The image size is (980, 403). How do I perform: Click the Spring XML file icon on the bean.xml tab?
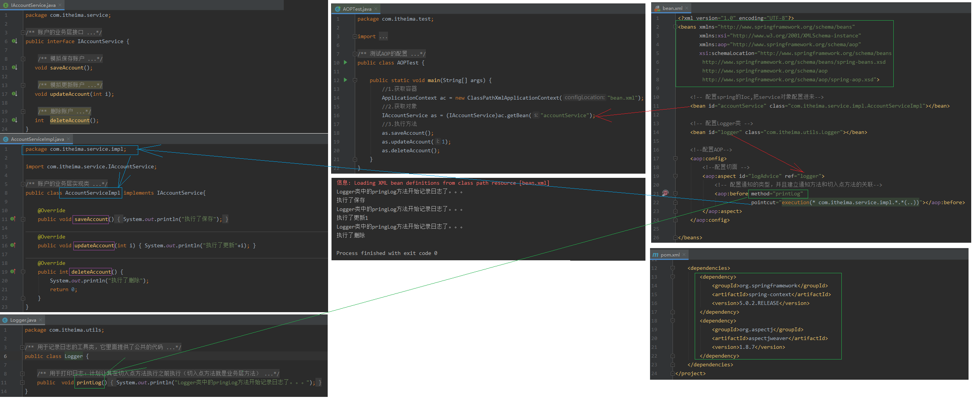pyautogui.click(x=657, y=8)
